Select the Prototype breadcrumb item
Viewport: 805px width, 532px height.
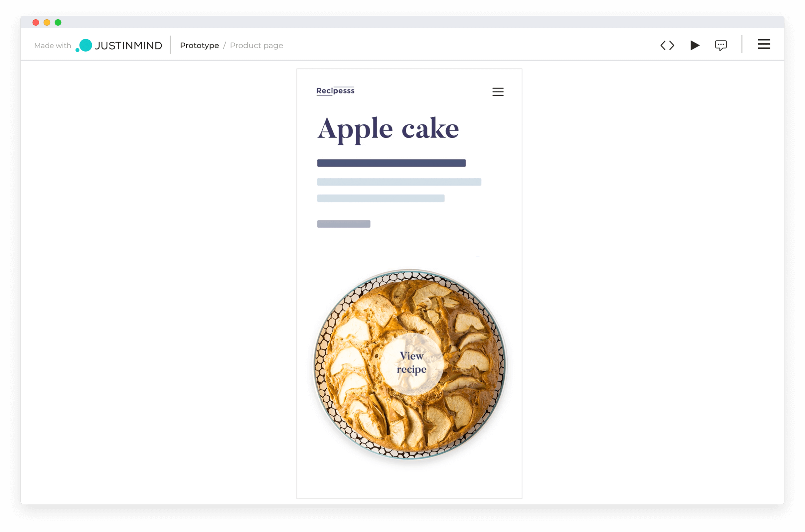200,45
